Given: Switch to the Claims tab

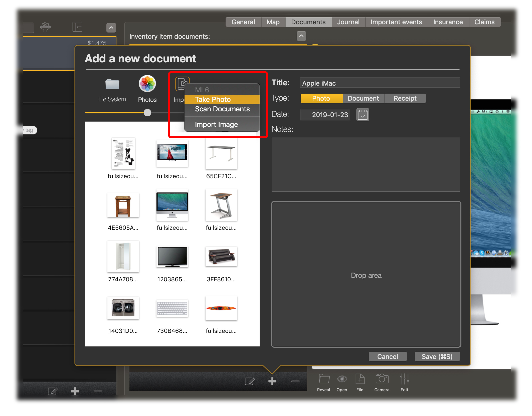Looking at the screenshot, I should click(484, 22).
